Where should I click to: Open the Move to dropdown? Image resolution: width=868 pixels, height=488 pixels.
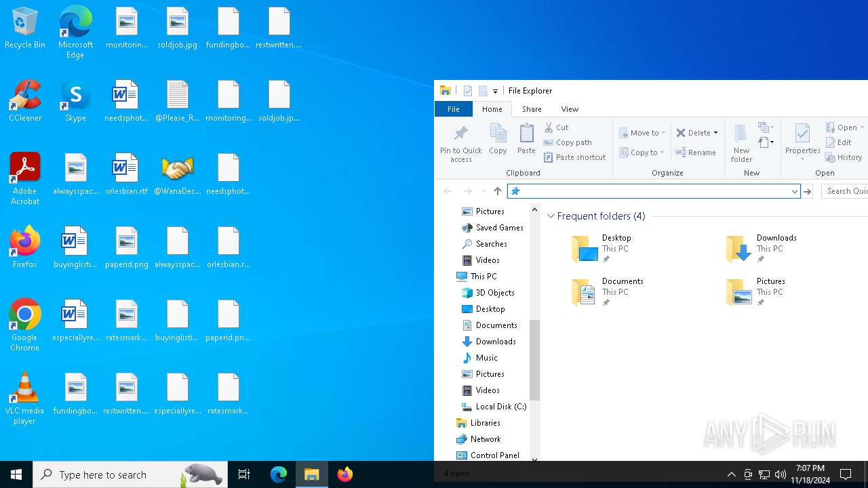(642, 133)
